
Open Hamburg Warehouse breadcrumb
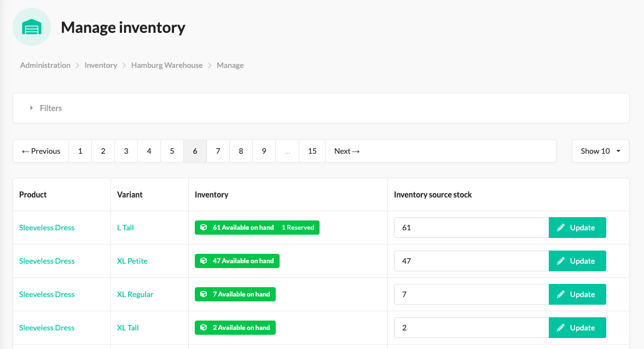167,65
